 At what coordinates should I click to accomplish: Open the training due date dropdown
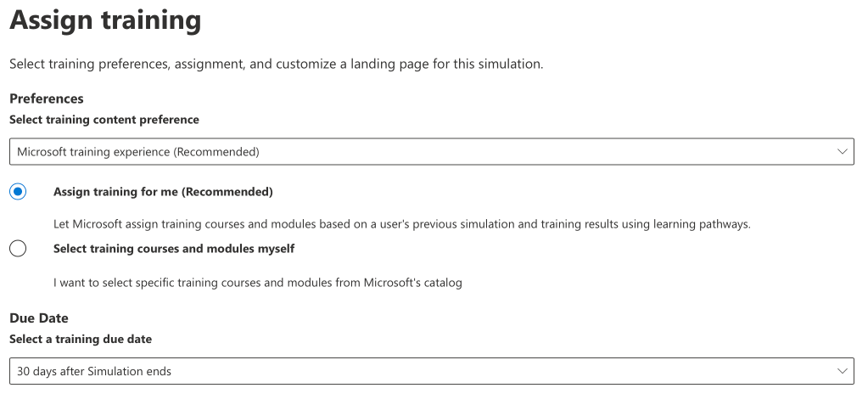[431, 371]
